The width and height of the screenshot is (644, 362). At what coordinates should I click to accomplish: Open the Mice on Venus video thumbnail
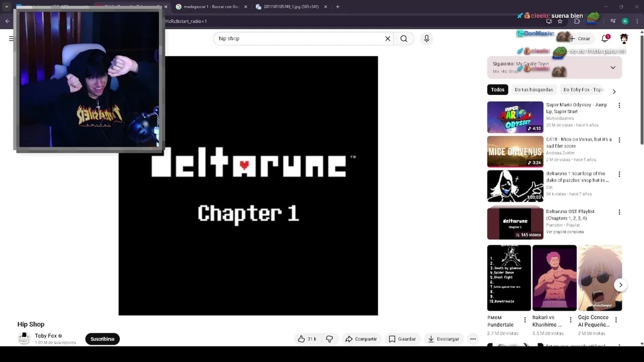pyautogui.click(x=515, y=151)
